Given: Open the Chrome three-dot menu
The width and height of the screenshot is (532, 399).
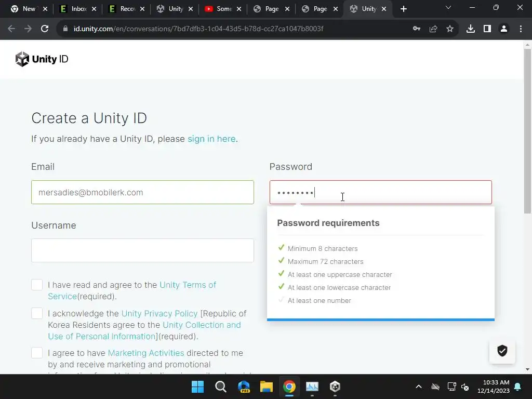Looking at the screenshot, I should 521,29.
